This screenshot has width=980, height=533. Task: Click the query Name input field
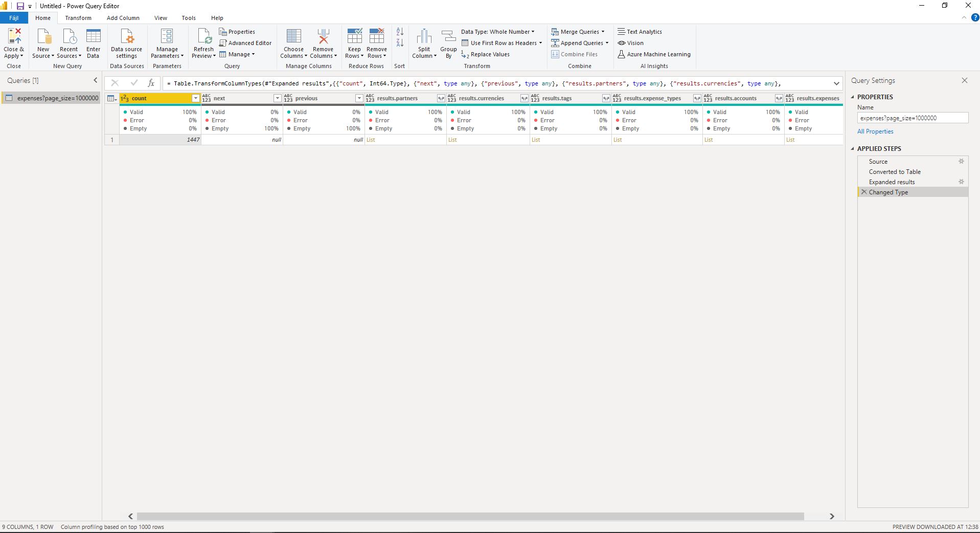[x=913, y=118]
